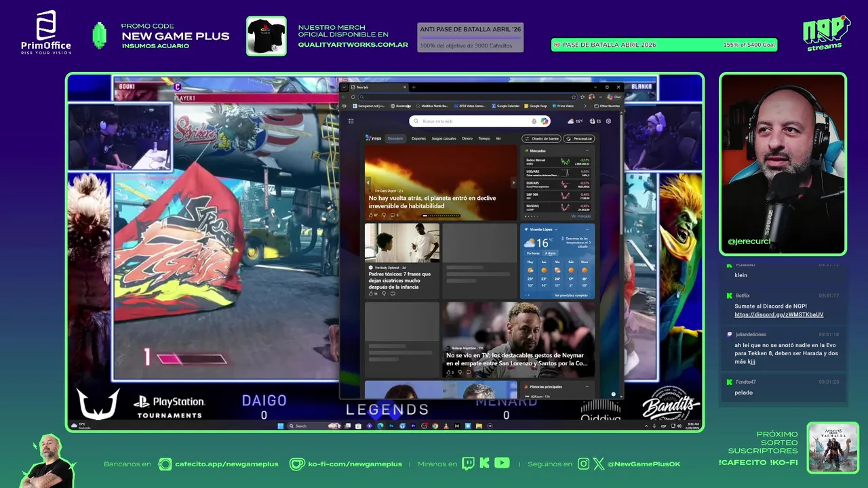Select the Tiempo tab
Viewport: 868px width, 488px height.
point(484,138)
